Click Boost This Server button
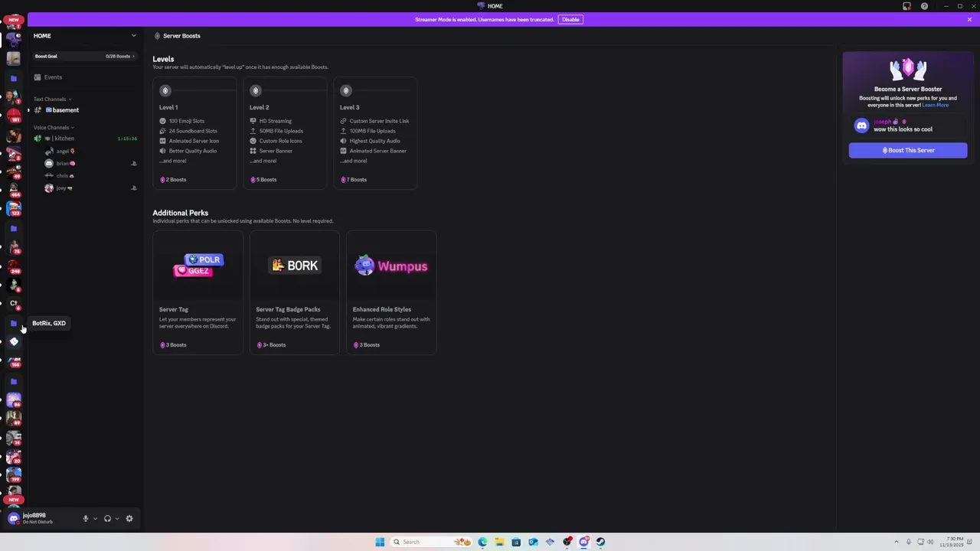980x551 pixels. pyautogui.click(x=908, y=150)
